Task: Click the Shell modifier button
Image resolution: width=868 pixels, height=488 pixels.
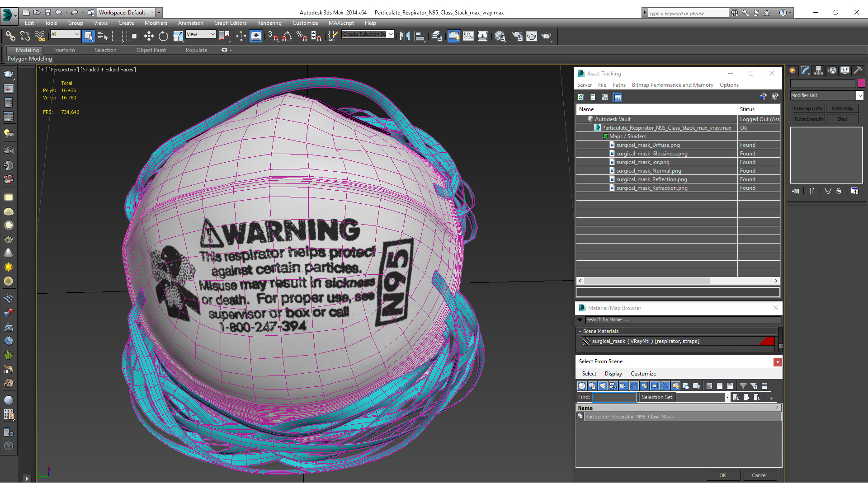Action: [842, 119]
